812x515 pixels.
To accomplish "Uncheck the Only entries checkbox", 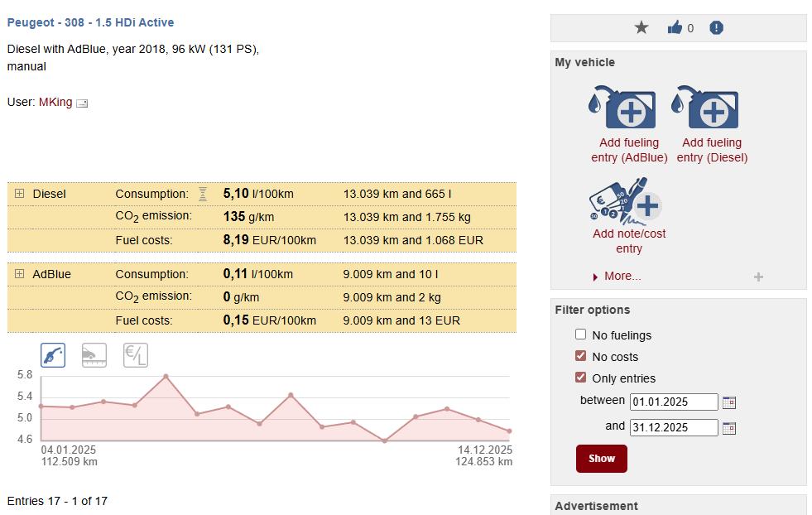I will click(x=580, y=378).
